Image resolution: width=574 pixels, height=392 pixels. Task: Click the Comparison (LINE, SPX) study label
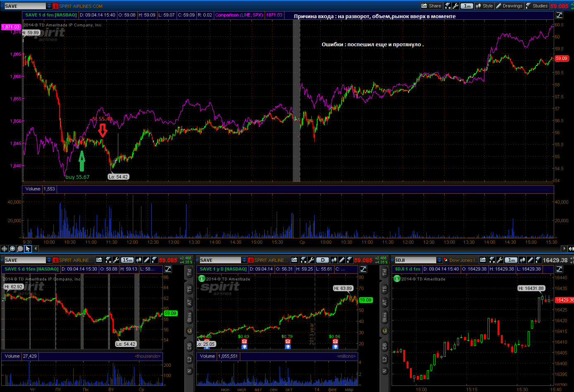pos(239,15)
